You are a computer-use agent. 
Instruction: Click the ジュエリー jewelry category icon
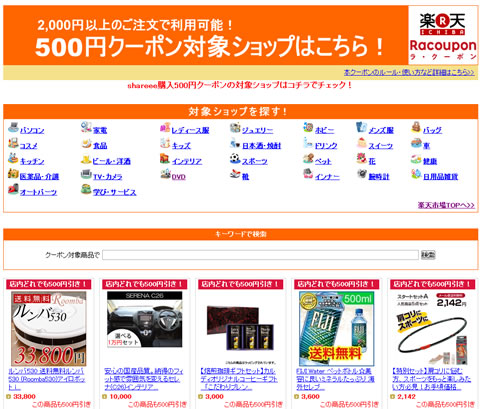click(x=235, y=128)
